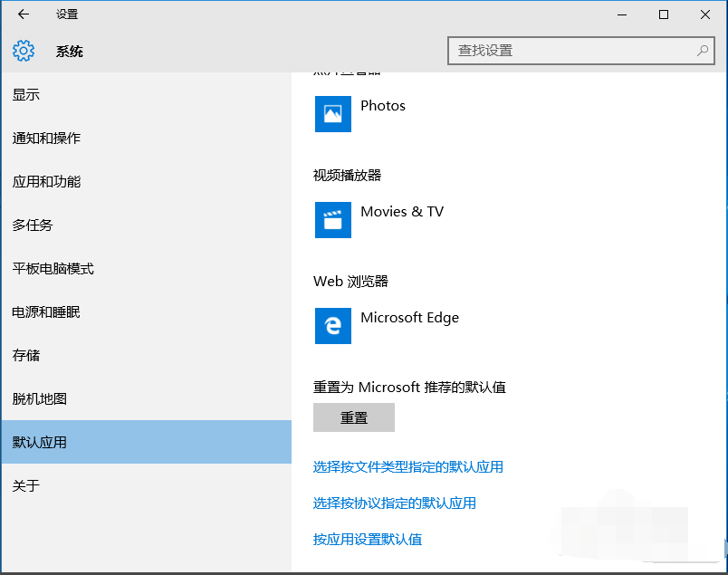Click the Microsoft Edge browser icon

(332, 326)
